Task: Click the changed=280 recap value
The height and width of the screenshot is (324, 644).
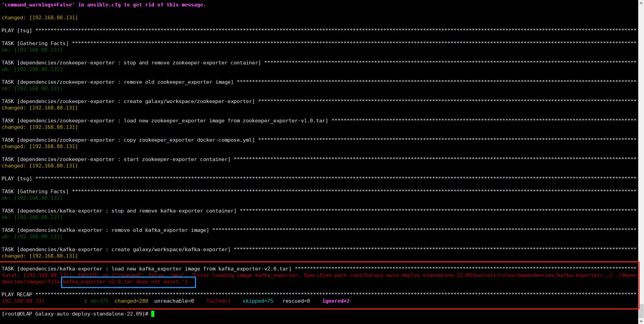Action: tap(131, 301)
